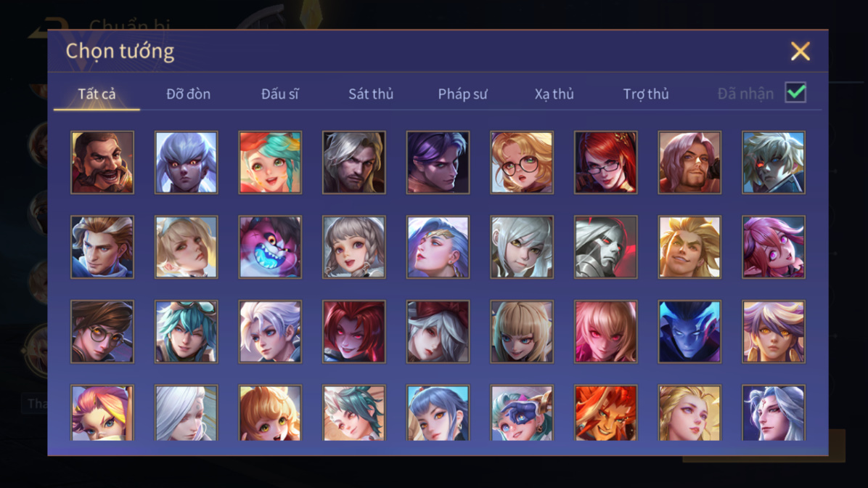Filter heroes by Sát thủ
The height and width of the screenshot is (488, 868).
point(371,94)
